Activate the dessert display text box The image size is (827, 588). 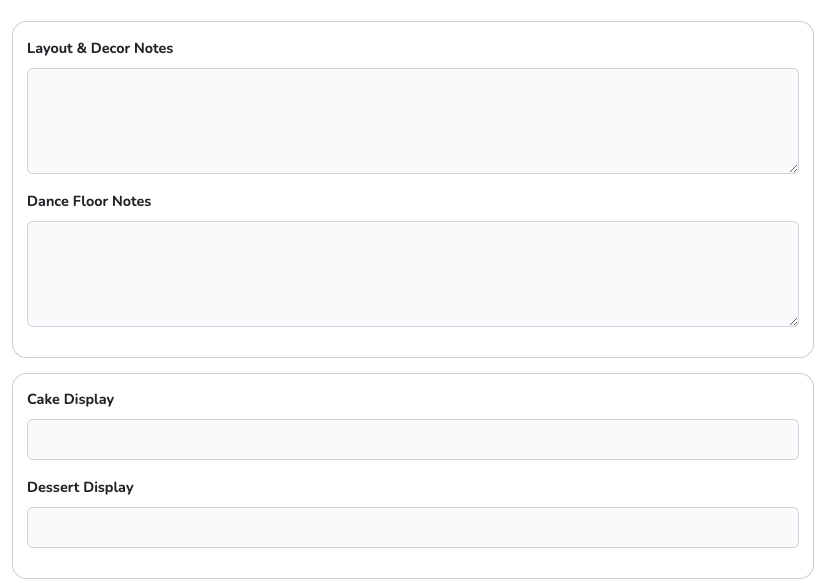click(x=300, y=528)
